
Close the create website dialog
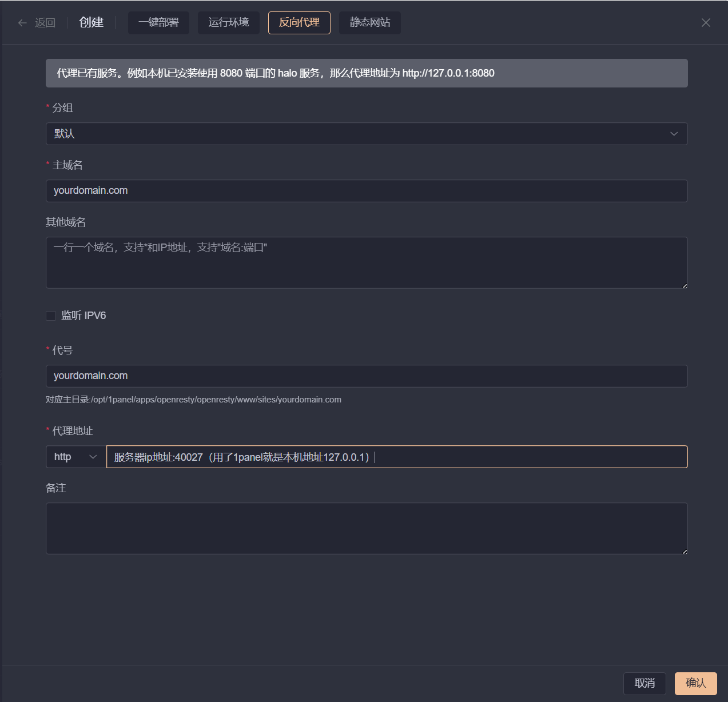point(706,22)
